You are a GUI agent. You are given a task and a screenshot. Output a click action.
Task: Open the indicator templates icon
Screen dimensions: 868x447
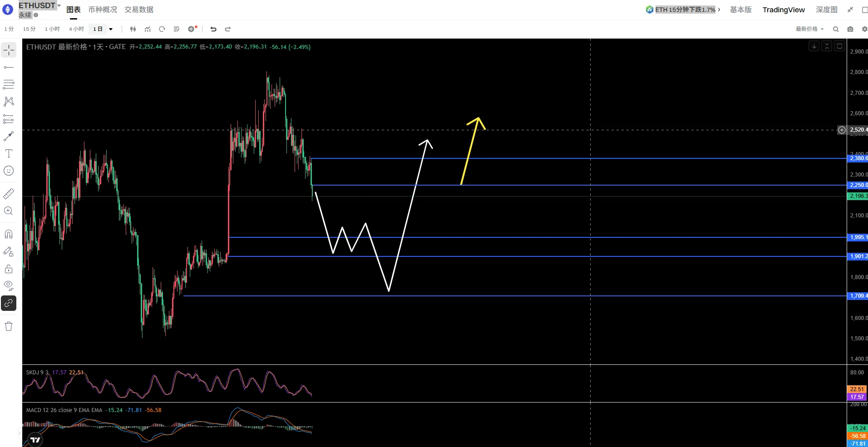coord(177,29)
